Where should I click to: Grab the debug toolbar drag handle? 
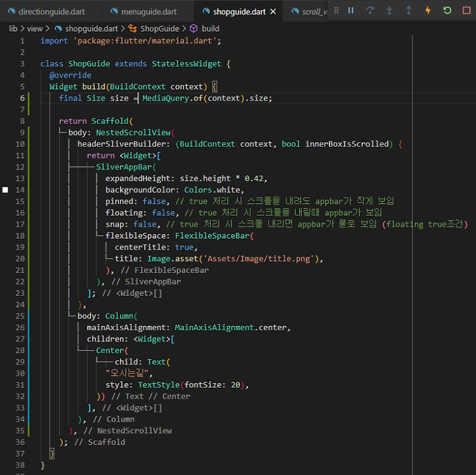[x=336, y=11]
